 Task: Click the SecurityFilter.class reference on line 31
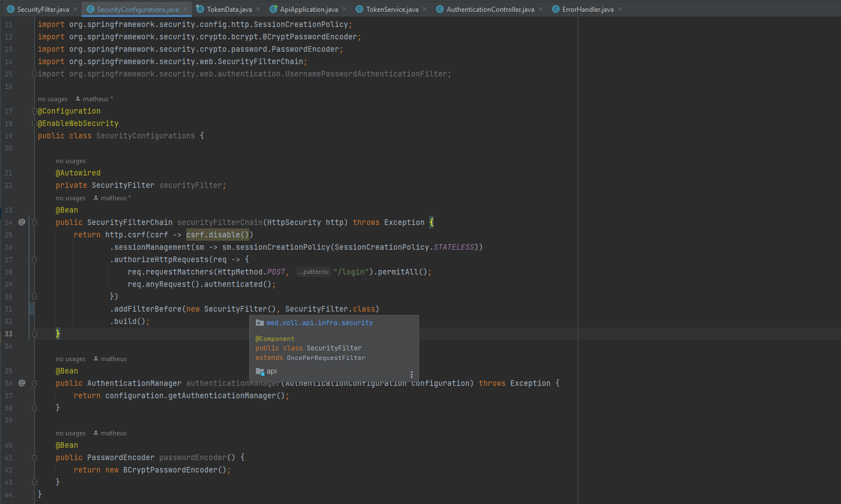pos(330,309)
